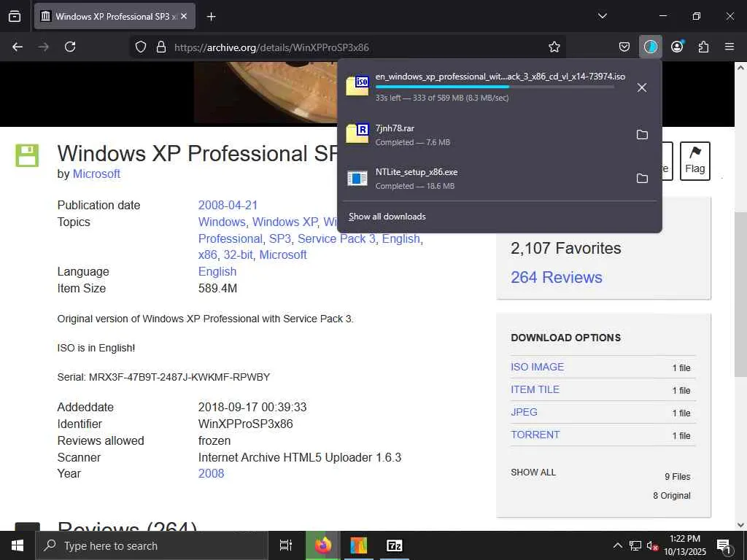Open the Professional topic link
The width and height of the screenshot is (747, 560).
pyautogui.click(x=230, y=238)
